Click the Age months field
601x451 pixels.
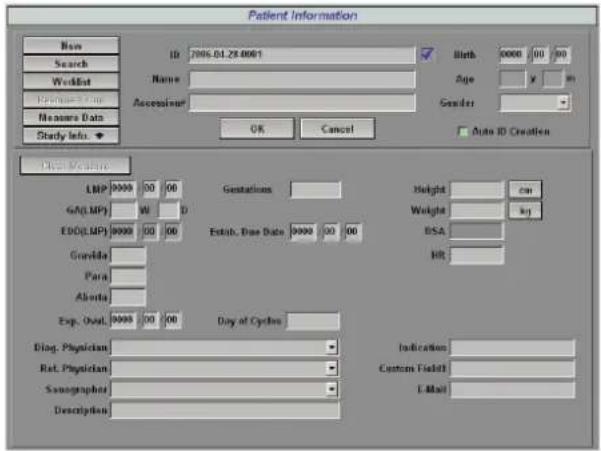(x=553, y=79)
